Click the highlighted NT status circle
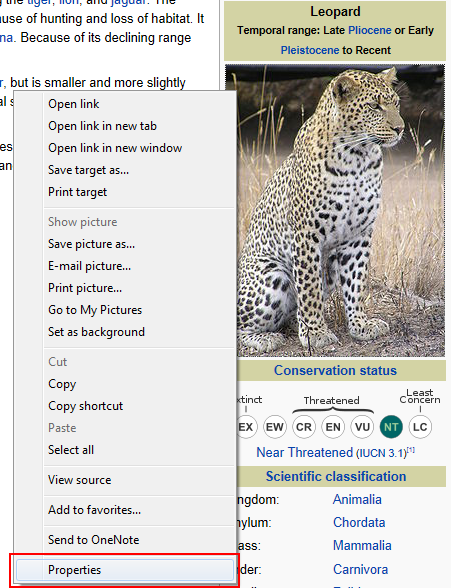 pyautogui.click(x=391, y=427)
